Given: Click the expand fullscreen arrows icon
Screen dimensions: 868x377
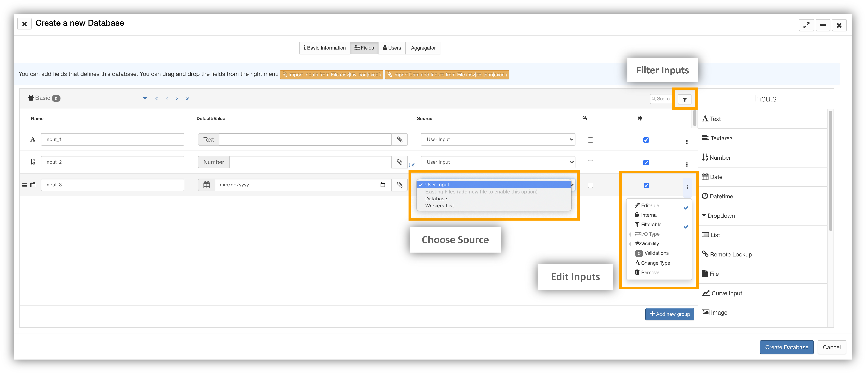Looking at the screenshot, I should point(806,25).
